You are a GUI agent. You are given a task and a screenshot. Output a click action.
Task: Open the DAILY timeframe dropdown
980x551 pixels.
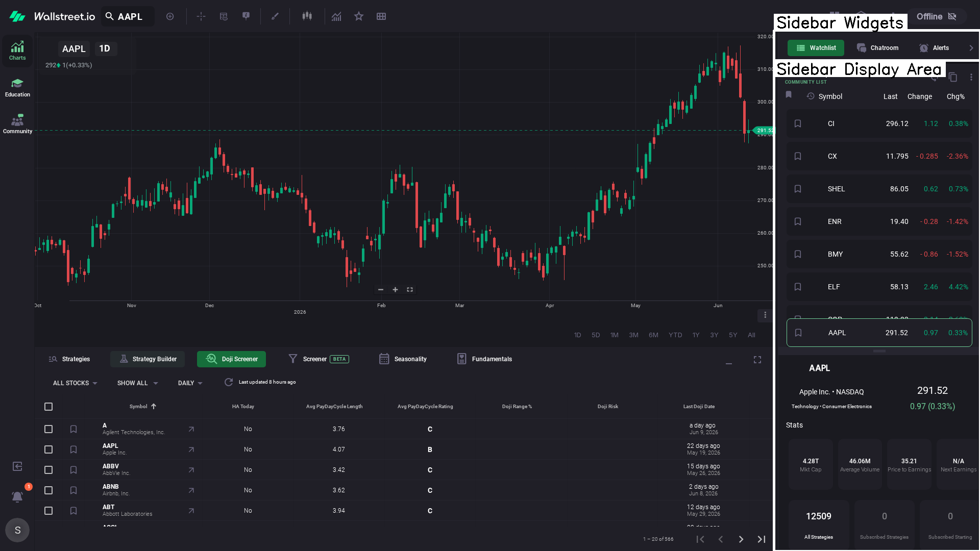(190, 383)
